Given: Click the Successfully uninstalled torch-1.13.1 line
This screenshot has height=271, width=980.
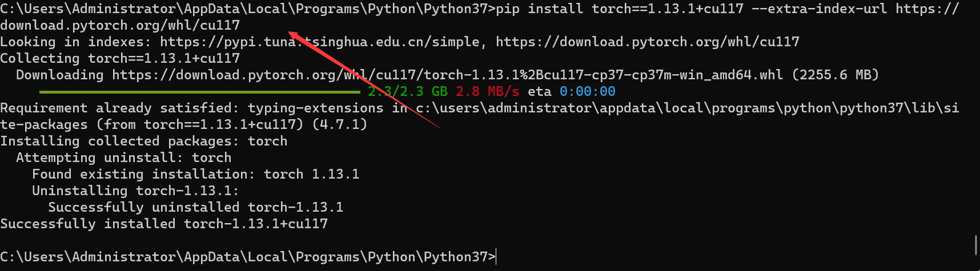Looking at the screenshot, I should [x=195, y=207].
